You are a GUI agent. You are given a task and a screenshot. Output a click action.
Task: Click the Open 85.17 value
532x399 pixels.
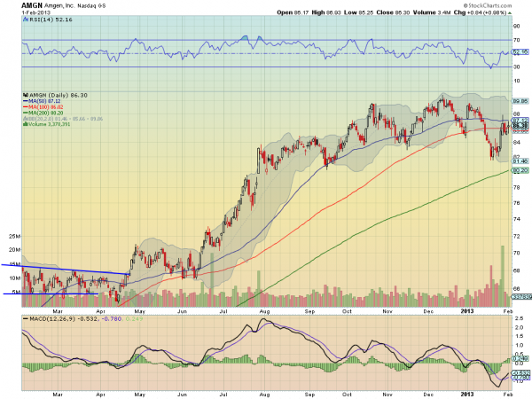[x=293, y=12]
